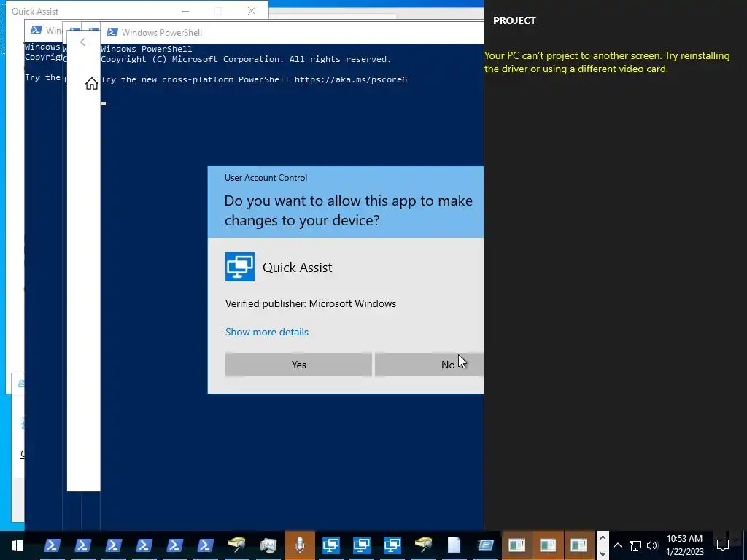Open the clock showing 10:53 AM
This screenshot has width=747, height=560.
pyautogui.click(x=684, y=545)
